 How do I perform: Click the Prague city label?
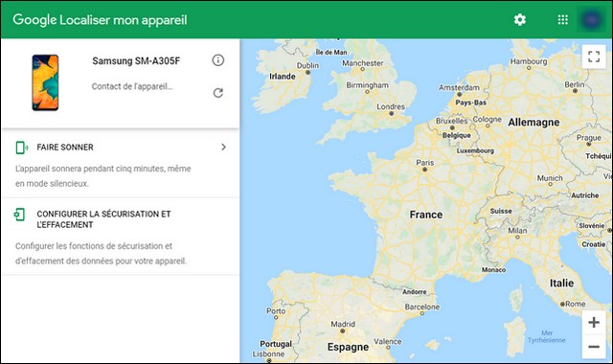pos(589,138)
